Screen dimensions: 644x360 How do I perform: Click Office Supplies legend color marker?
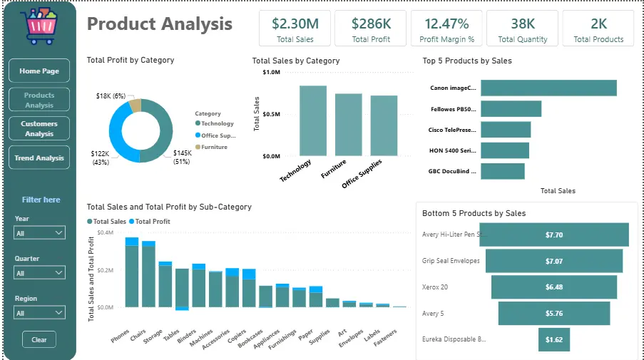pyautogui.click(x=198, y=135)
